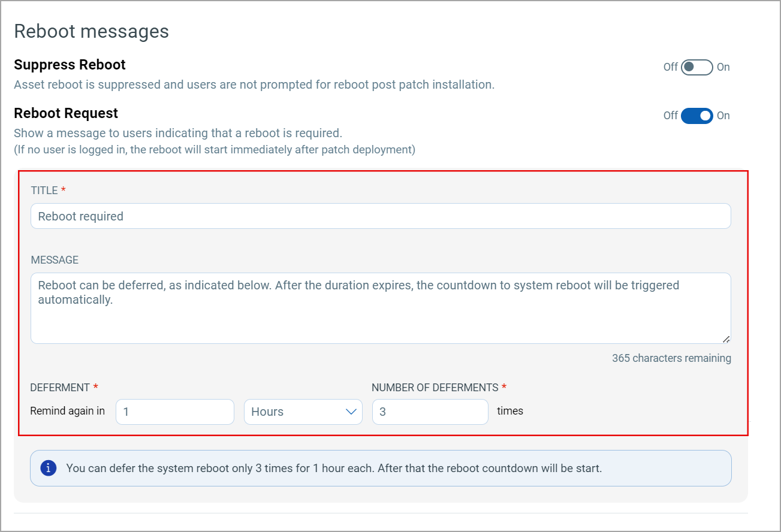Click the blue information icon in notice banner

tap(48, 468)
